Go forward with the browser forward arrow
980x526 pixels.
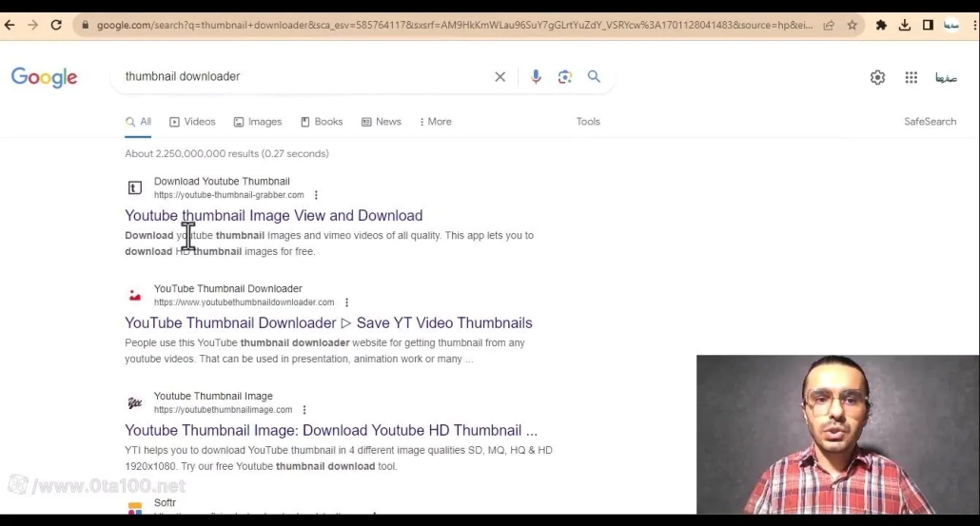pos(32,25)
